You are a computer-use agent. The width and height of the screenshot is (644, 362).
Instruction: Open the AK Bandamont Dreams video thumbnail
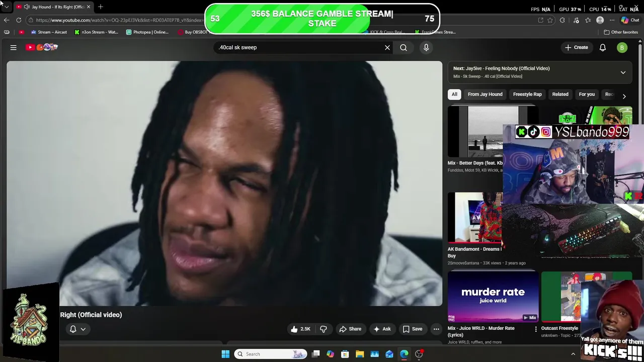[x=475, y=217]
